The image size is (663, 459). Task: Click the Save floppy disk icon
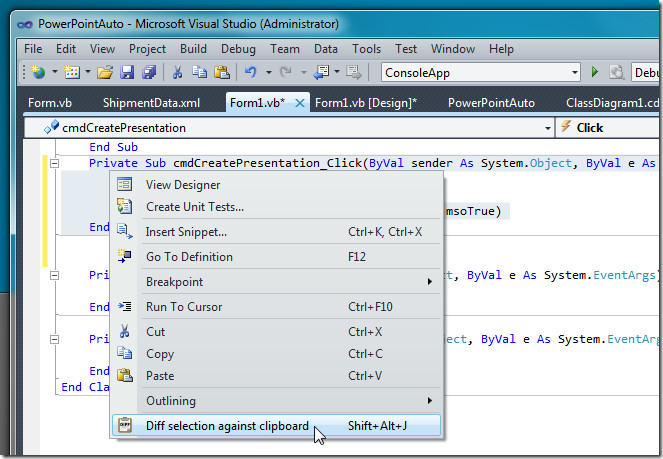[127, 72]
